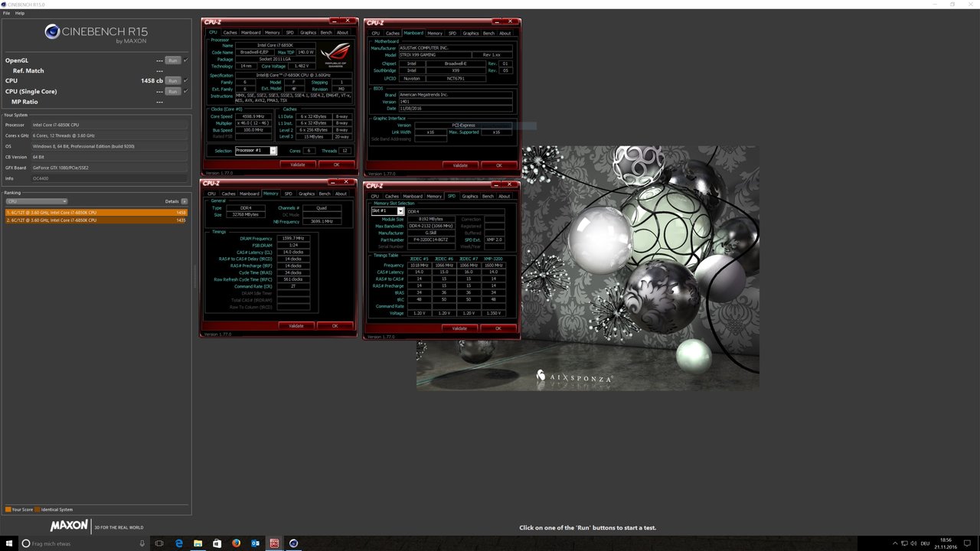The image size is (980, 551).
Task: Open Mainboard tab in CPU-Z SPD window
Action: tap(413, 197)
